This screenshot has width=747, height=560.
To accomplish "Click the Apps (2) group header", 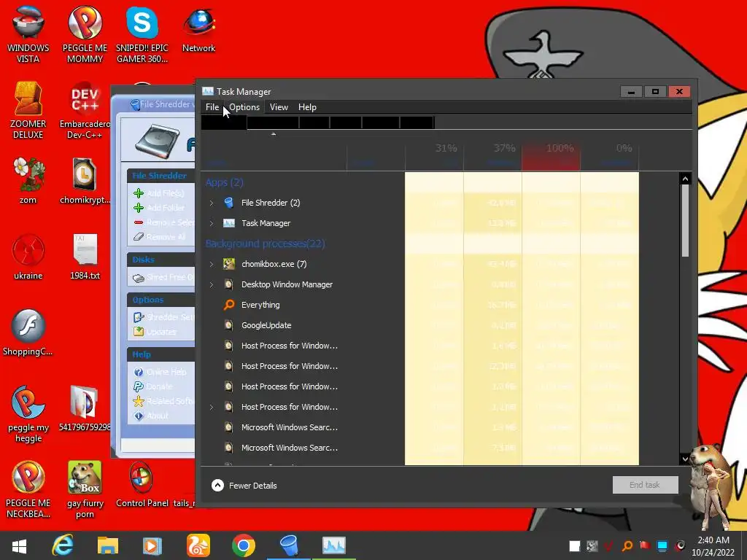I will coord(225,182).
